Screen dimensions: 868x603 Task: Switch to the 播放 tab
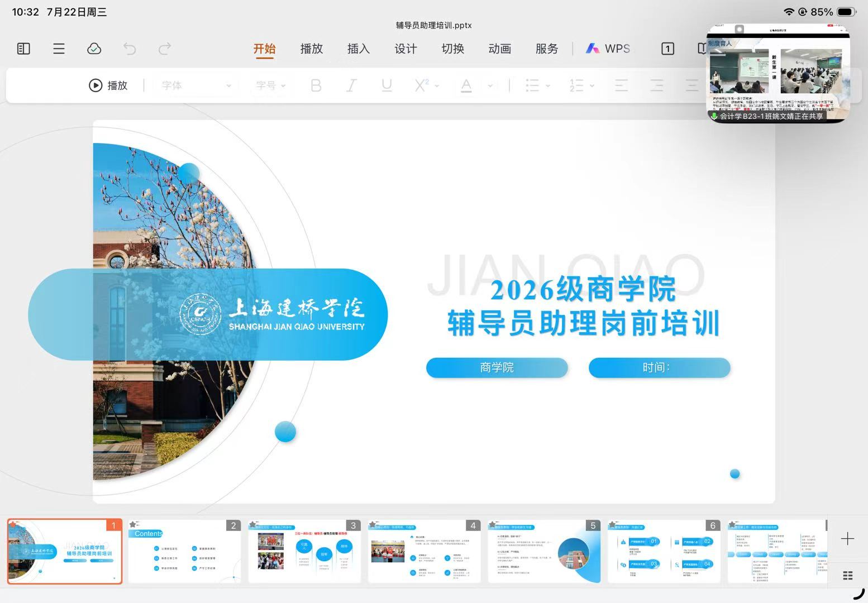(x=312, y=49)
